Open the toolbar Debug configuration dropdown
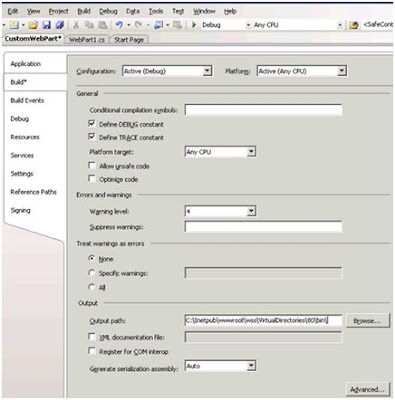 pyautogui.click(x=248, y=25)
